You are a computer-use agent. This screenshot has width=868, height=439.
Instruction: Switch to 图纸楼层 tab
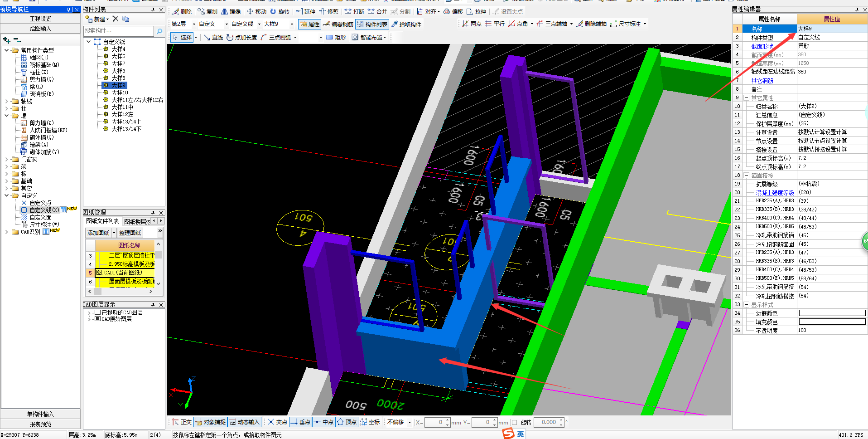(x=137, y=221)
